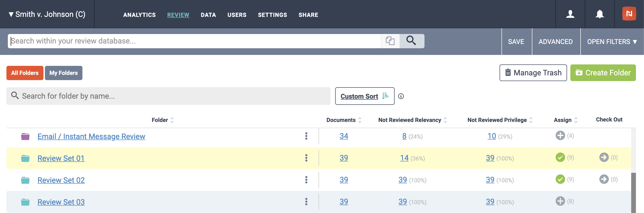Viewport: 644px width, 213px height.
Task: Open the notifications bell
Action: (x=600, y=14)
